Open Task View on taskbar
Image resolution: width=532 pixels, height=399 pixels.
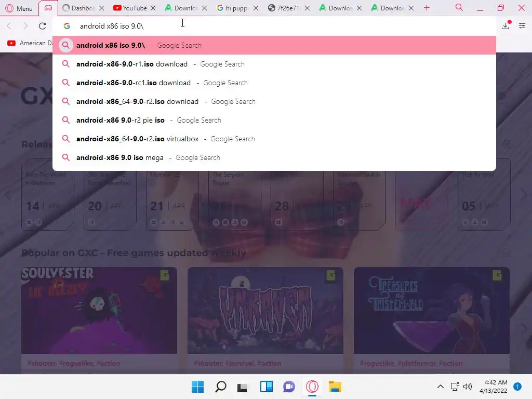coord(242,387)
